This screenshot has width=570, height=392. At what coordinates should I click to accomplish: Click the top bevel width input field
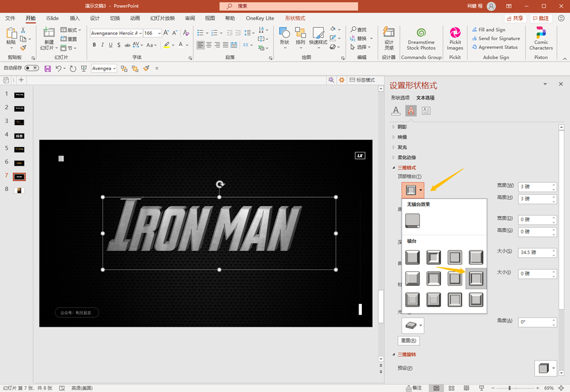[537, 187]
